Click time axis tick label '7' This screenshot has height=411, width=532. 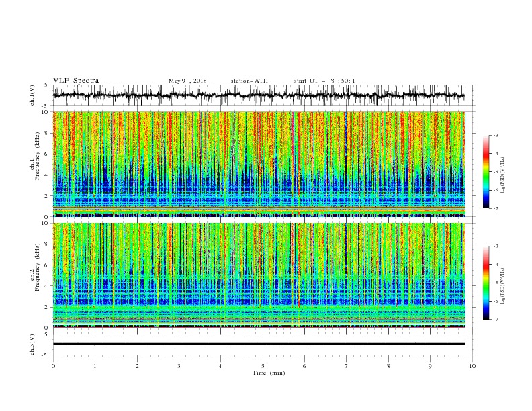click(x=347, y=366)
